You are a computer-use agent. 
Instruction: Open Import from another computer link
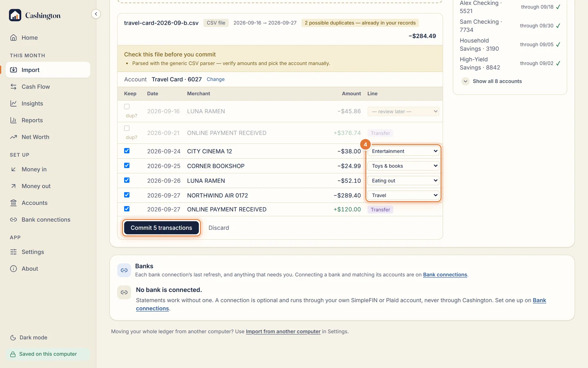click(283, 332)
